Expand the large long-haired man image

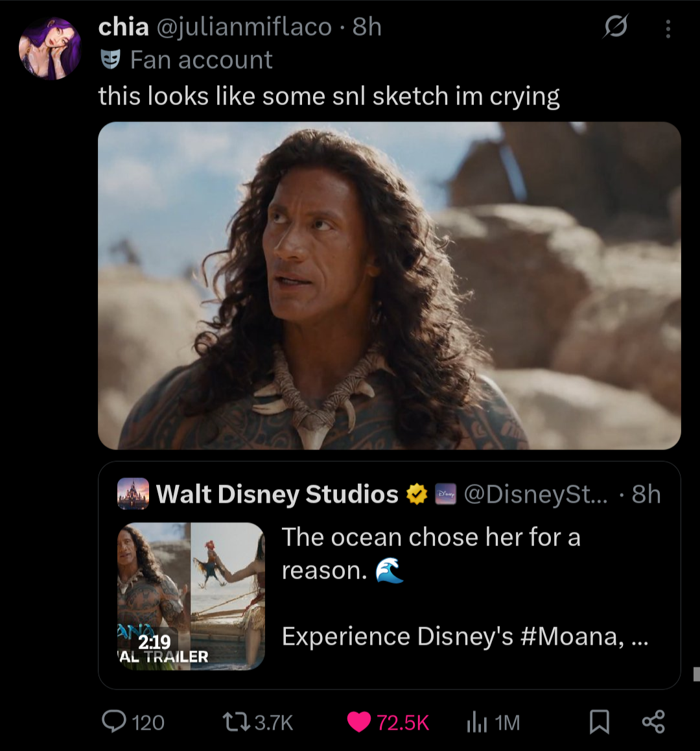pyautogui.click(x=389, y=285)
